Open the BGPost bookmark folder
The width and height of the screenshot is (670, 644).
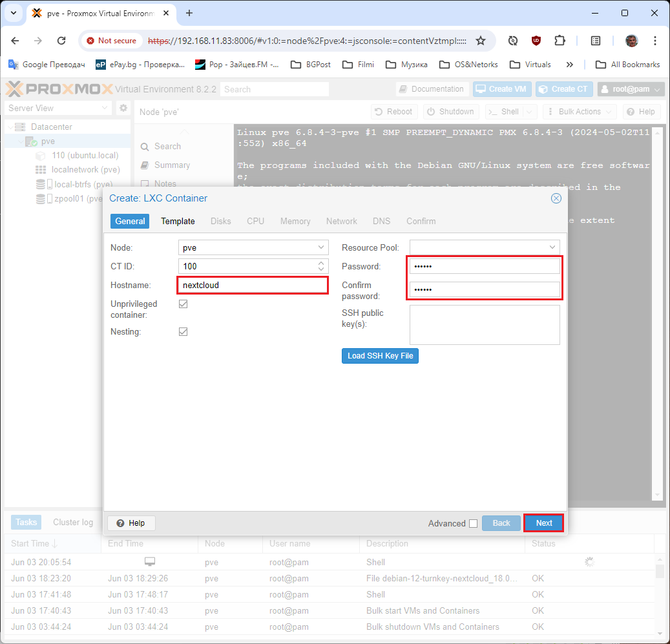311,65
